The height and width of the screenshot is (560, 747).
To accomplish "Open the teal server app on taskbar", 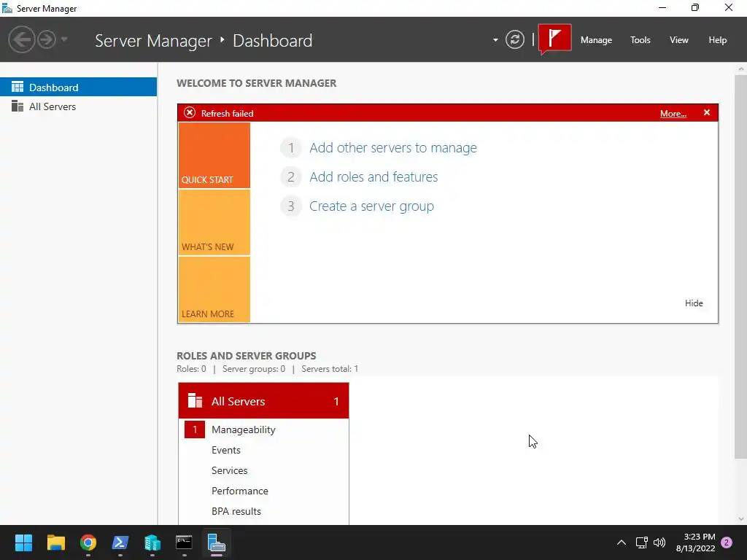I will [x=152, y=542].
